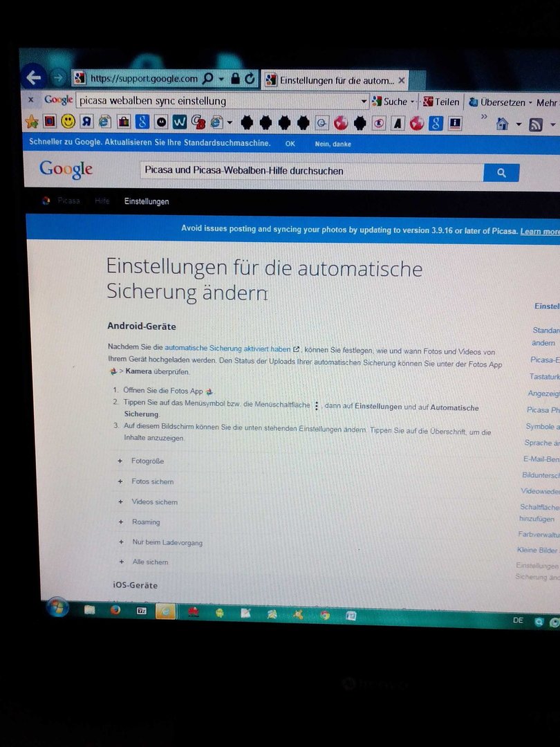The height and width of the screenshot is (747, 560).
Task: Click the blue search magnifier button
Action: click(x=501, y=173)
